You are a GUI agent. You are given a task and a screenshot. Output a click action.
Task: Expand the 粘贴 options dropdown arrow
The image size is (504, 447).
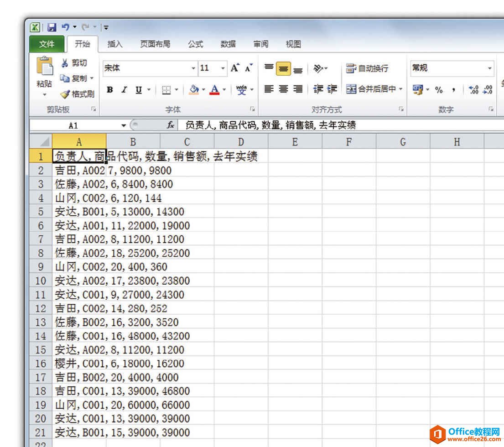(x=44, y=94)
